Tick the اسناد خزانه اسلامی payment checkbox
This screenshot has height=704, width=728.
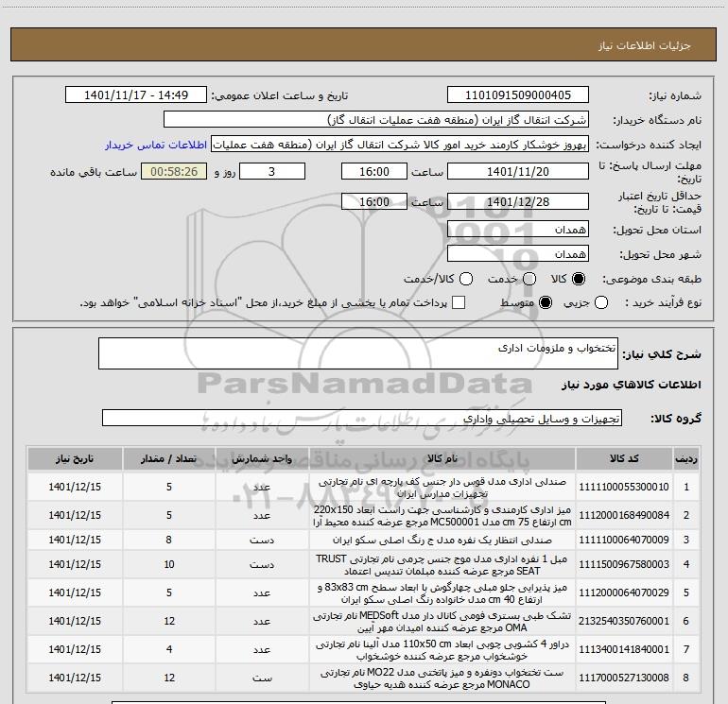pos(459,302)
